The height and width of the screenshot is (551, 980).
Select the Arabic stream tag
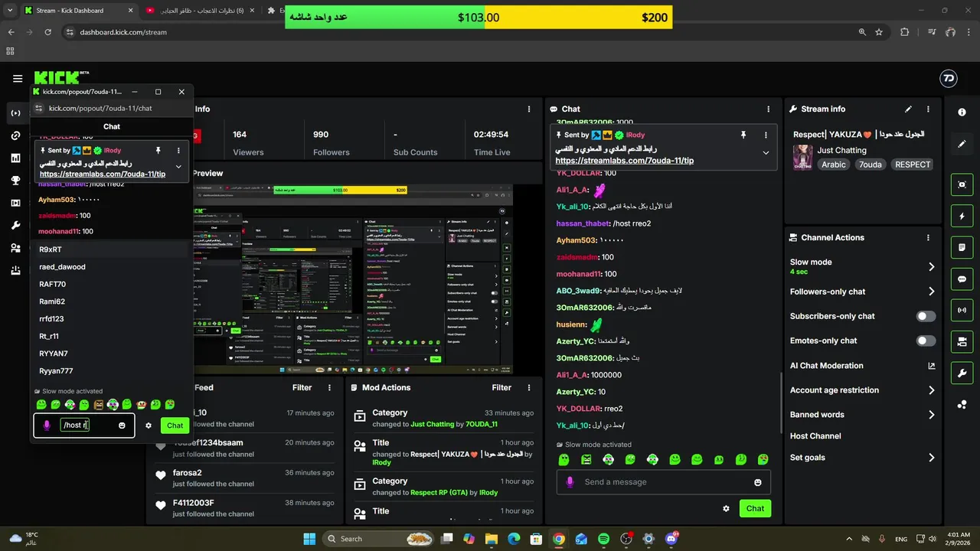pos(834,165)
